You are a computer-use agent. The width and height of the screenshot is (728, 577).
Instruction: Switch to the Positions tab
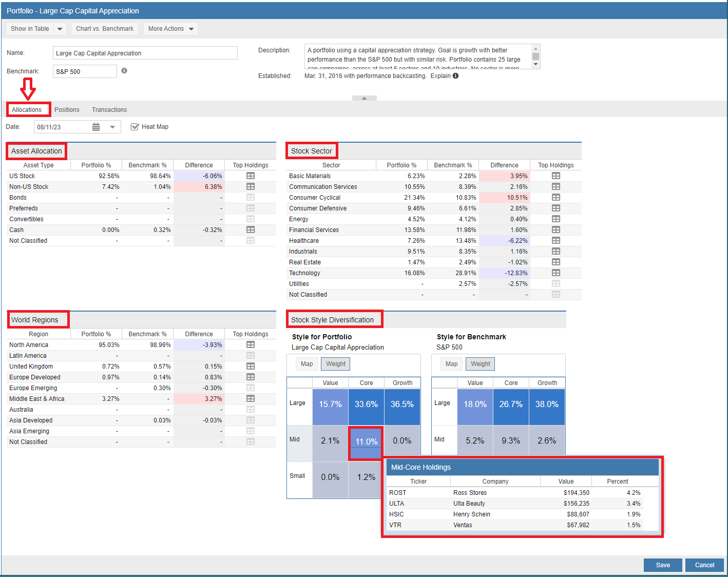[x=67, y=110]
